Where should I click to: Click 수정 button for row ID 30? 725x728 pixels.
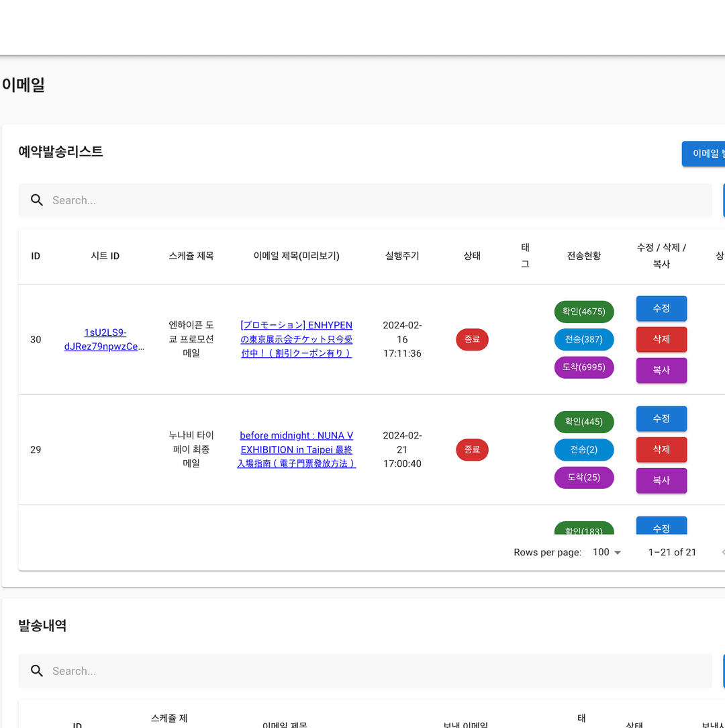661,308
